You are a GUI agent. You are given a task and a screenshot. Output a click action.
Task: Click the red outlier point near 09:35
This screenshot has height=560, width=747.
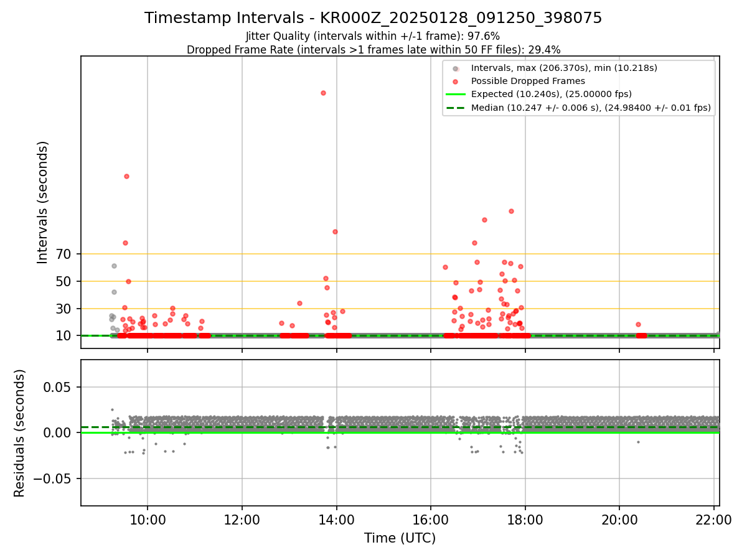[126, 176]
